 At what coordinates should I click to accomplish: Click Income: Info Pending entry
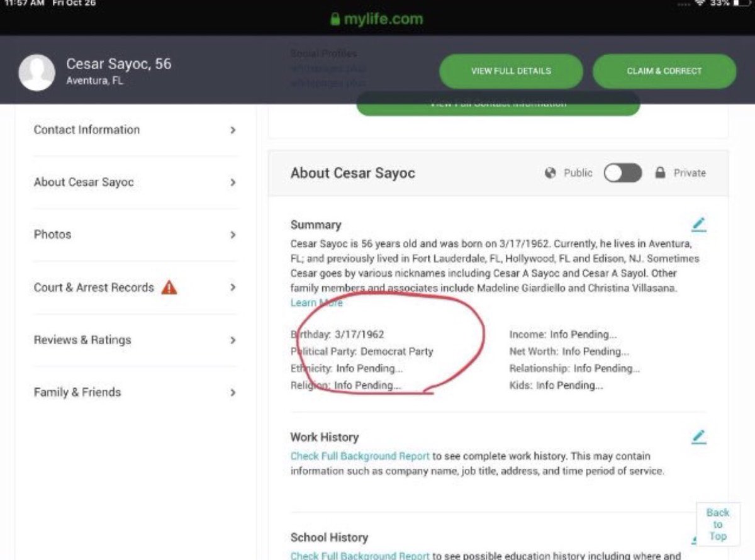(563, 335)
